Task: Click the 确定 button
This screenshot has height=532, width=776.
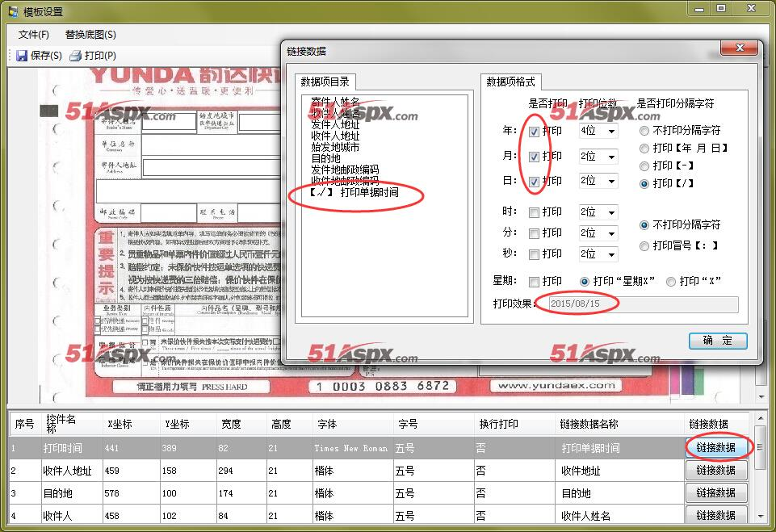Action: pos(718,341)
